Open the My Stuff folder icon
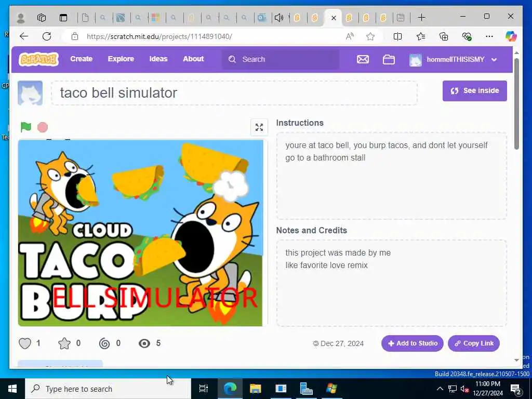The image size is (532, 399). click(x=389, y=59)
